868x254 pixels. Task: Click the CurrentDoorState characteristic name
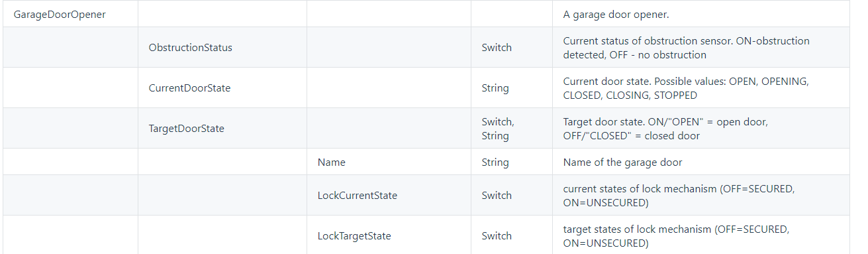point(190,88)
